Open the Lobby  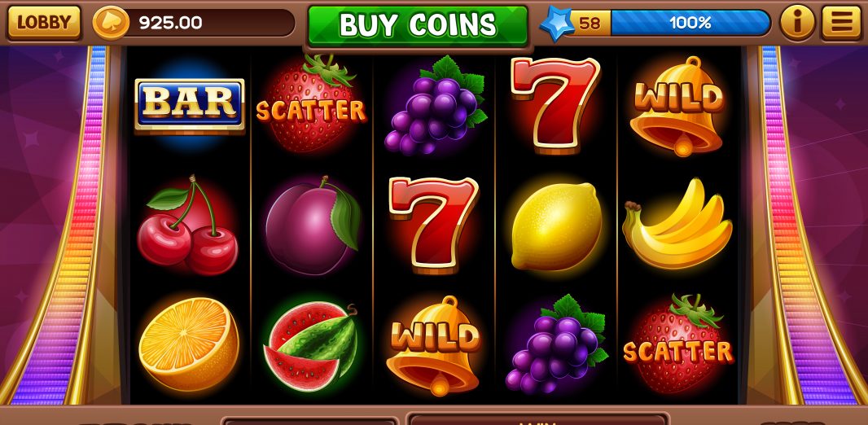click(44, 23)
